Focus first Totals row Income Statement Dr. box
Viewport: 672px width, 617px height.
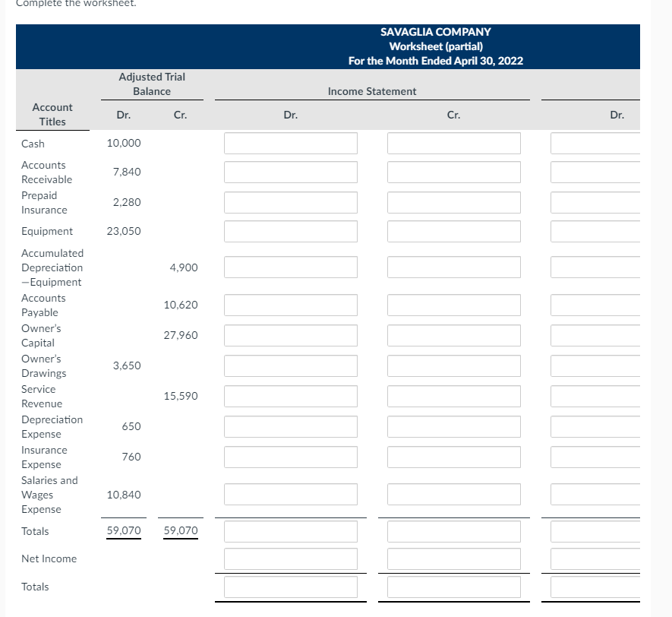click(291, 531)
